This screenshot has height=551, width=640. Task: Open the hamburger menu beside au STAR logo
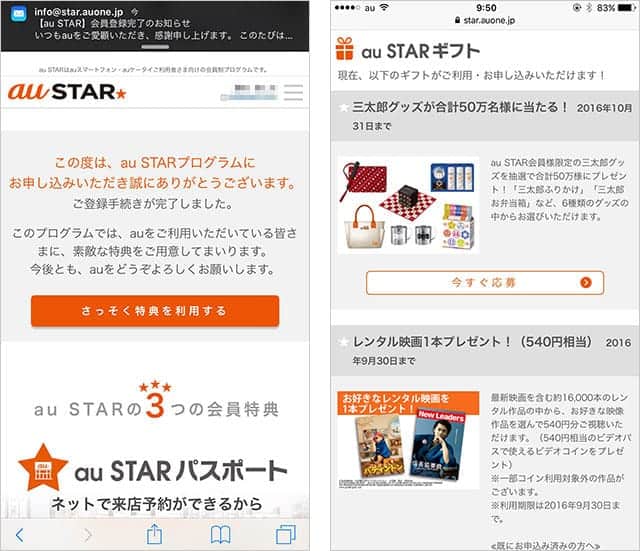coord(293,92)
